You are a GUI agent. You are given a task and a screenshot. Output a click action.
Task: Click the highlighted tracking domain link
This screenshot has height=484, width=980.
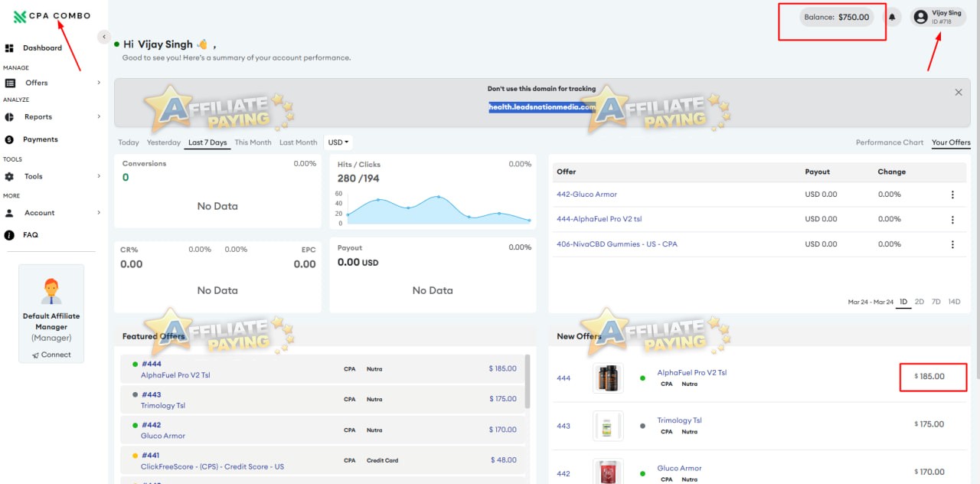542,107
